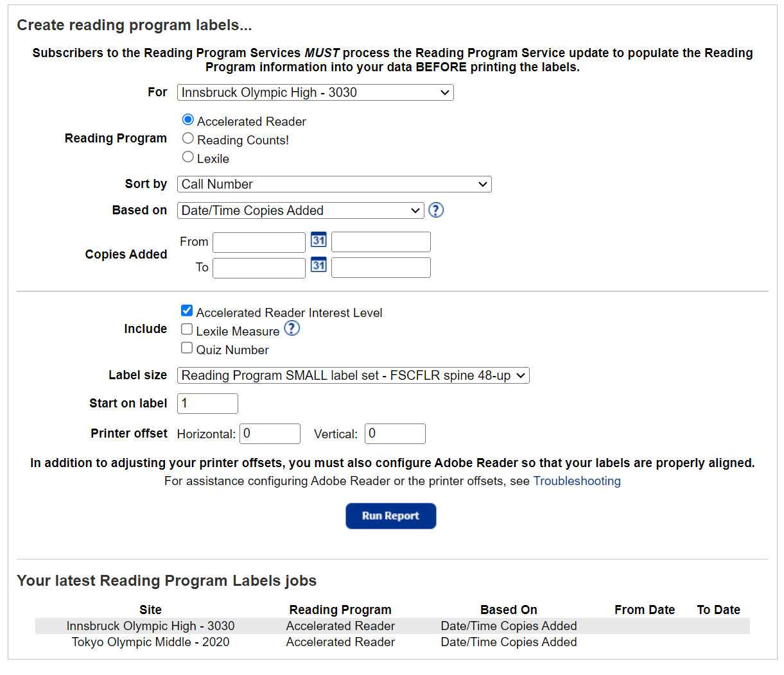Select the Lexile reading program
The image size is (784, 675).
[x=187, y=156]
